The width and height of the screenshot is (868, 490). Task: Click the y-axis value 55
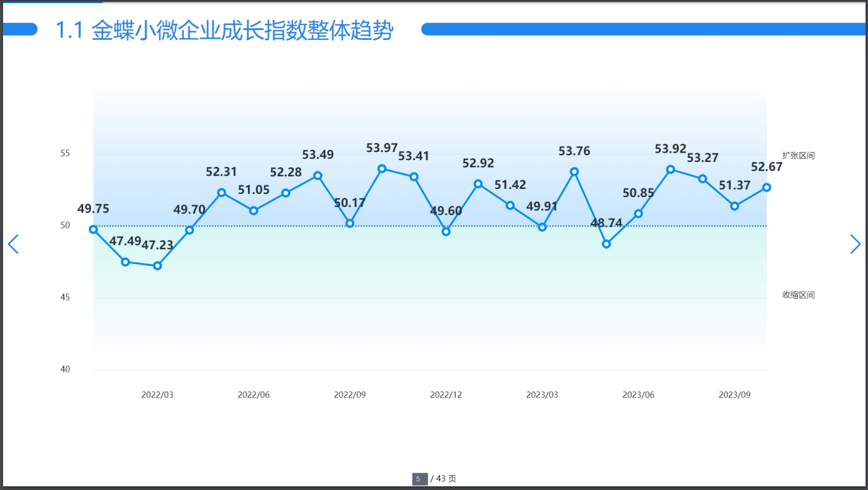pos(65,153)
